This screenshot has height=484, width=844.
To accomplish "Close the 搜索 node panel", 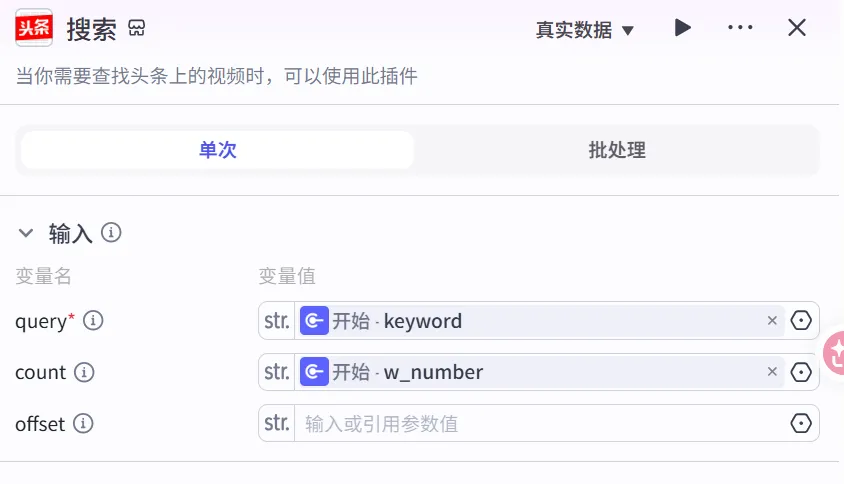I will pyautogui.click(x=797, y=28).
